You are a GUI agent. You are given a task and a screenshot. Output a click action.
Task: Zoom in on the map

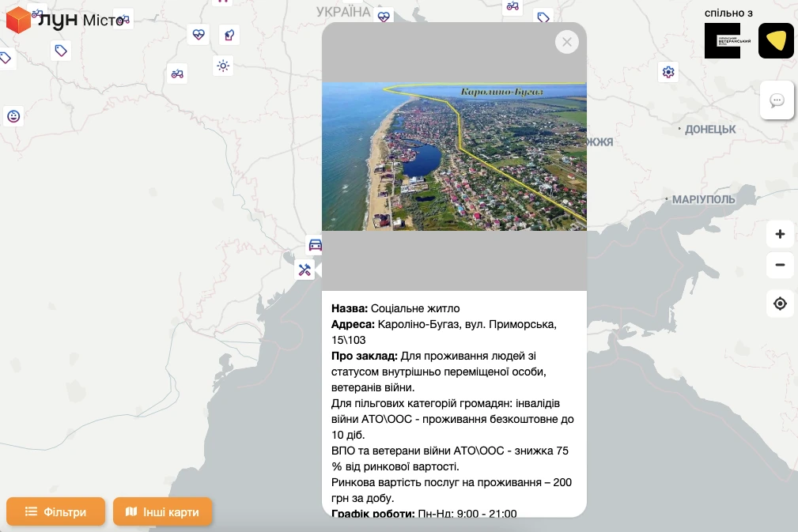point(780,234)
